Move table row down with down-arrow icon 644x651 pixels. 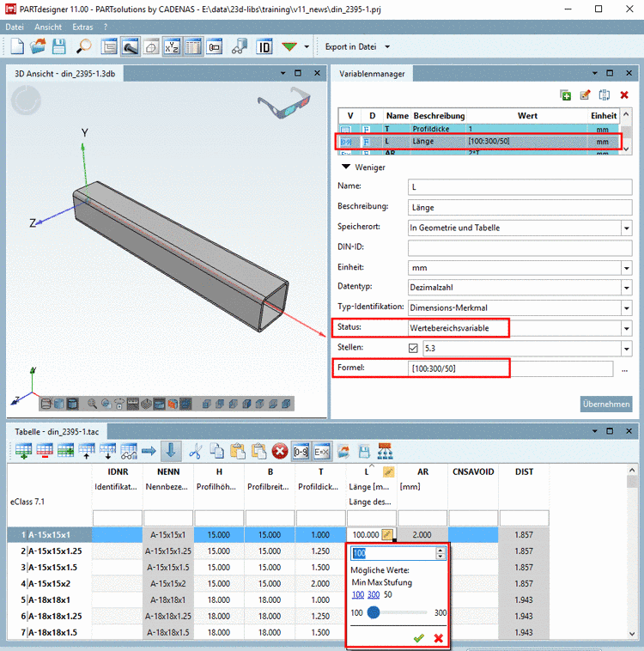pos(107,451)
